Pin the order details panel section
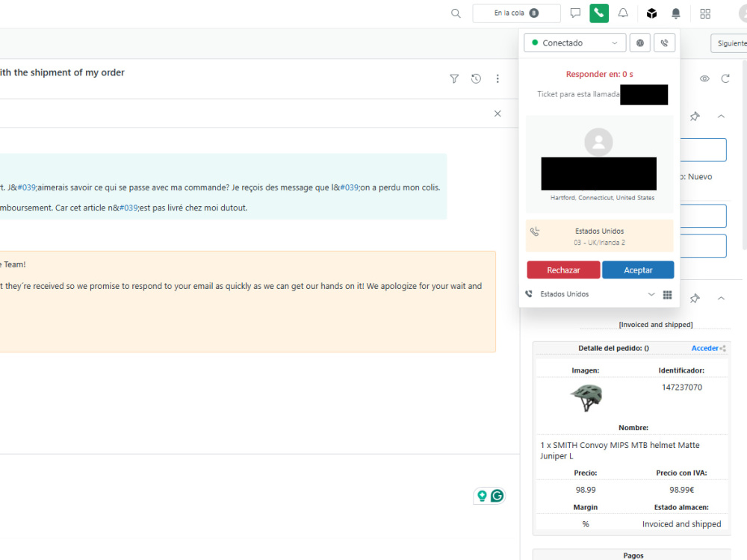Viewport: 747px width, 560px height. pyautogui.click(x=695, y=299)
